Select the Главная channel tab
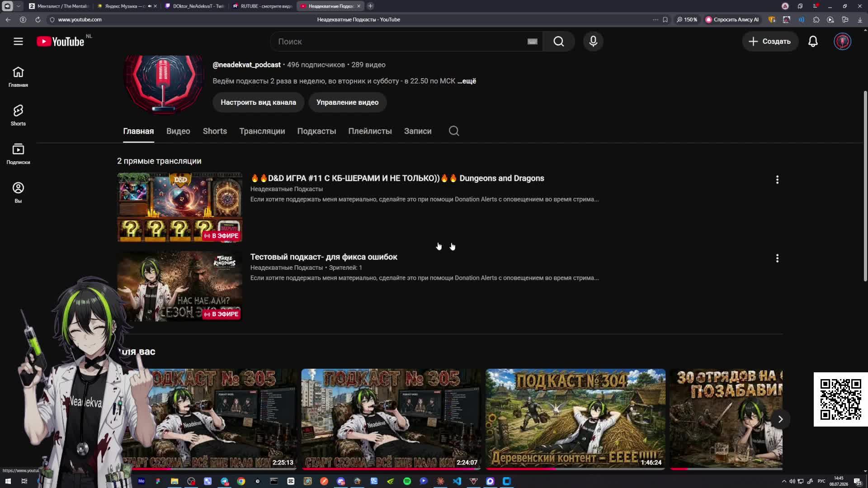Viewport: 868px width, 488px height. pos(138,131)
